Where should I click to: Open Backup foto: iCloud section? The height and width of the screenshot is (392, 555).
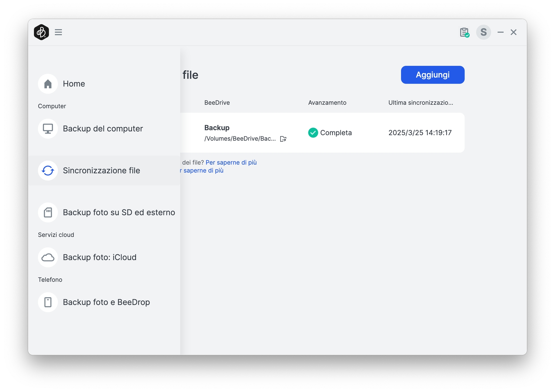(x=100, y=257)
